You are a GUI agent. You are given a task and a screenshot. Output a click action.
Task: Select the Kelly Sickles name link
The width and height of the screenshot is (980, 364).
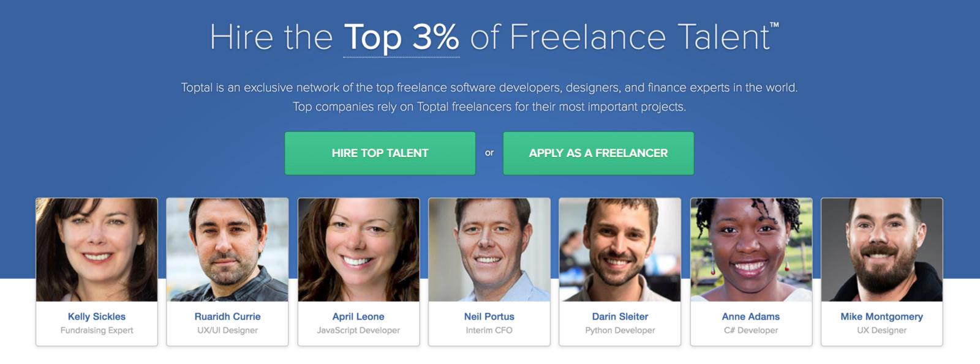[97, 316]
